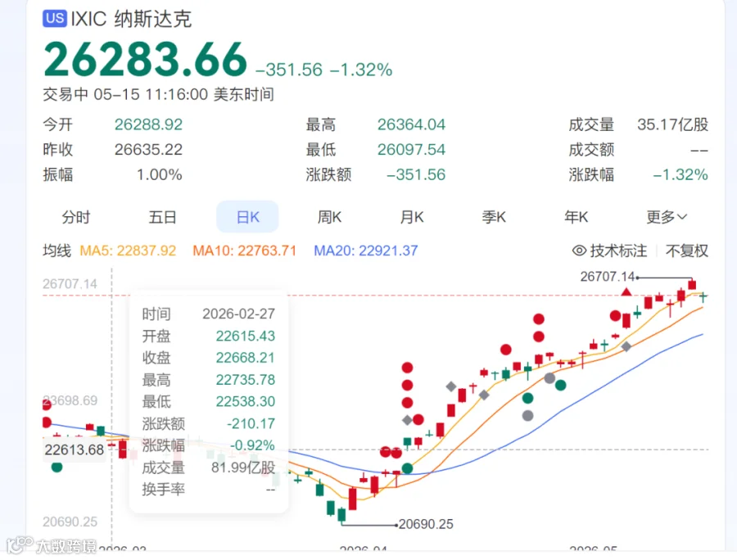Click the 20690.25 low price annotation
The image size is (737, 560).
(x=426, y=524)
